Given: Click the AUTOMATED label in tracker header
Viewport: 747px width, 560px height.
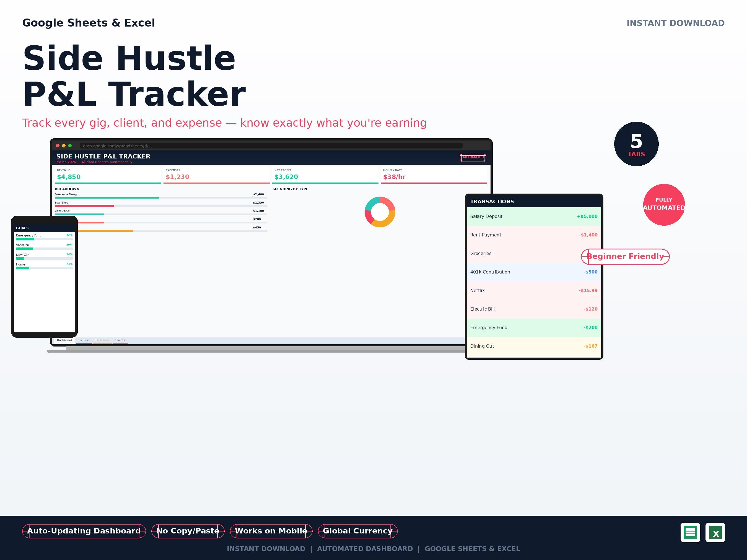Looking at the screenshot, I should 473,158.
